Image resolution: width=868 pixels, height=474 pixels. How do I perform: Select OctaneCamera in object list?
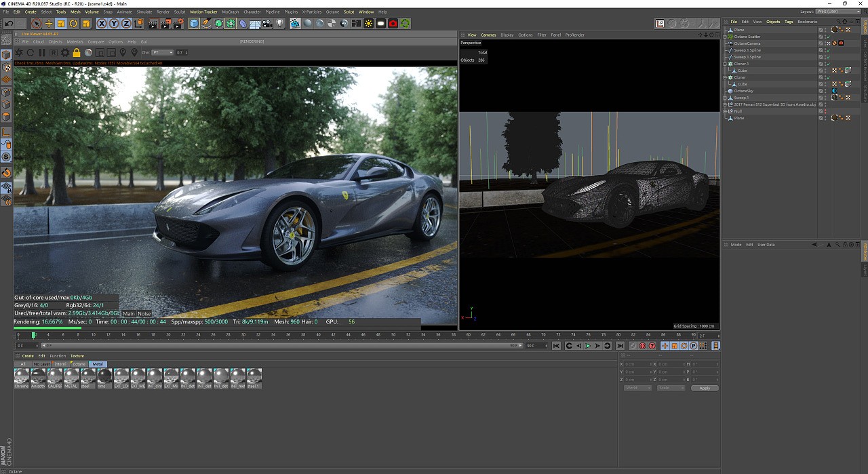click(x=747, y=43)
